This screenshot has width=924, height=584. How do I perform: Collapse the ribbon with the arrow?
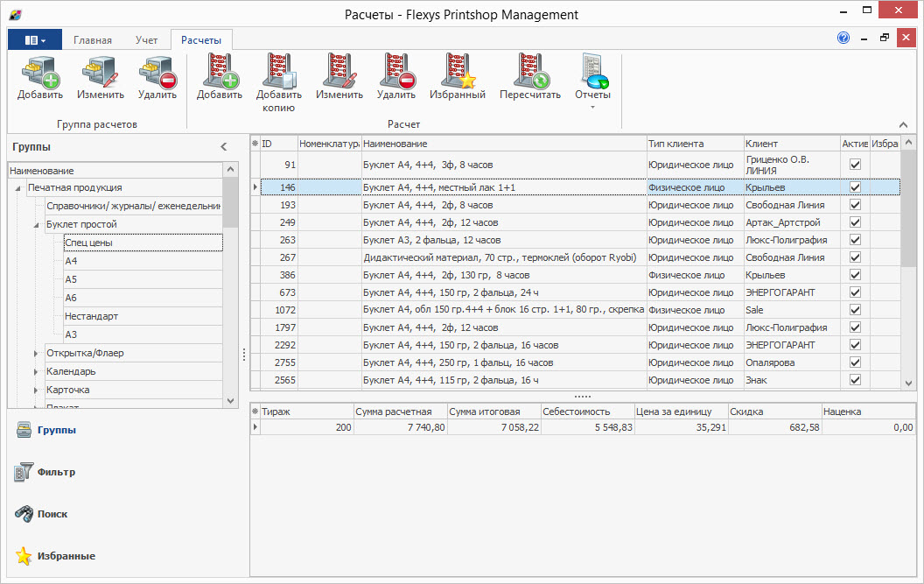[903, 124]
